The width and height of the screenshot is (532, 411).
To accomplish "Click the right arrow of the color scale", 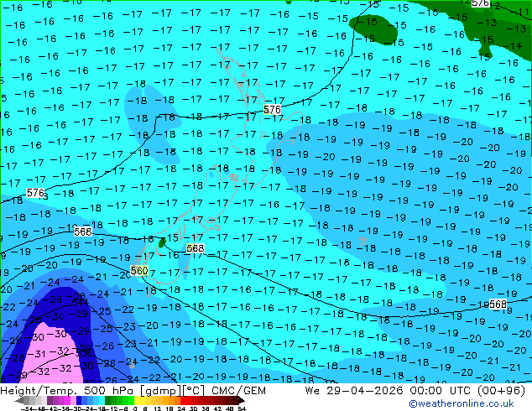I will pos(241,401).
